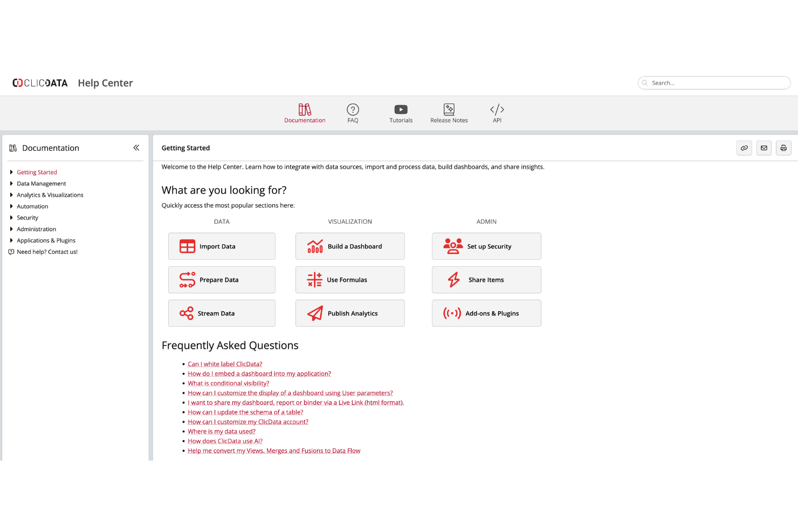
Task: Click the Need help chat icon
Action: [x=11, y=252]
